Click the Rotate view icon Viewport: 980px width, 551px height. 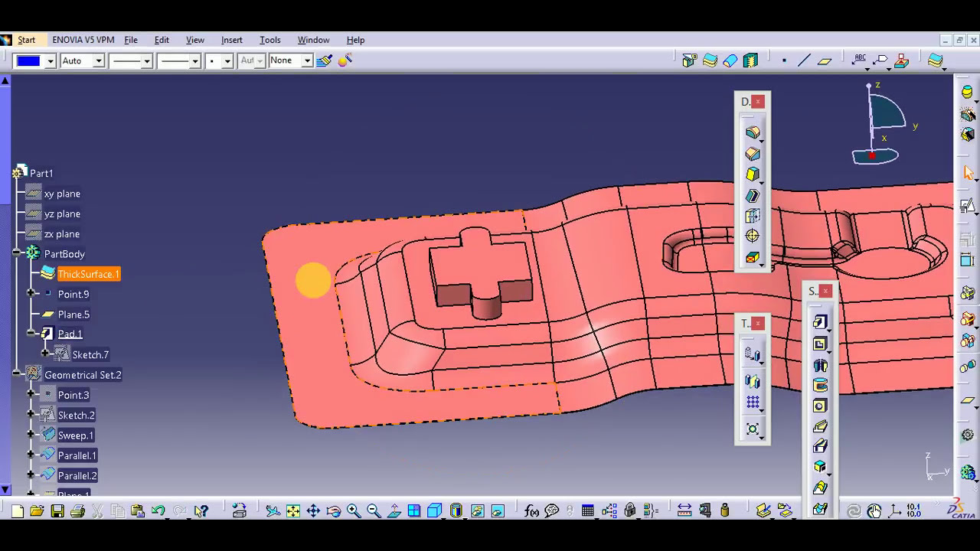point(334,511)
